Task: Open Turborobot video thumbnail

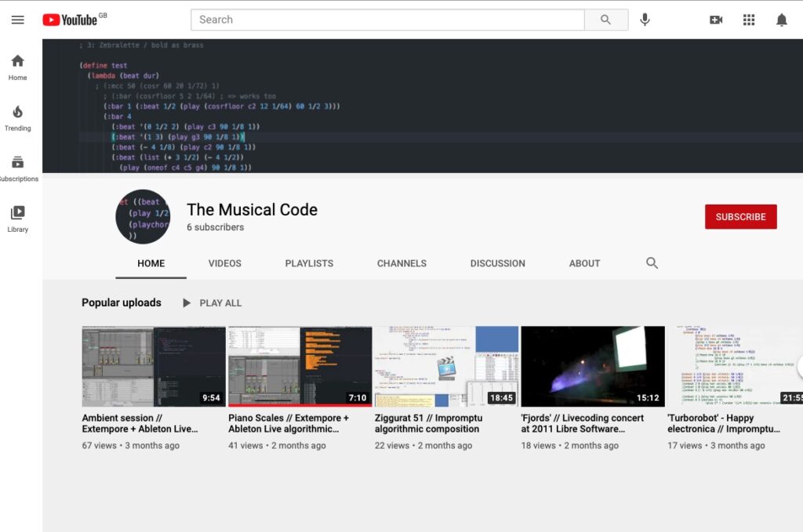Action: pyautogui.click(x=736, y=366)
